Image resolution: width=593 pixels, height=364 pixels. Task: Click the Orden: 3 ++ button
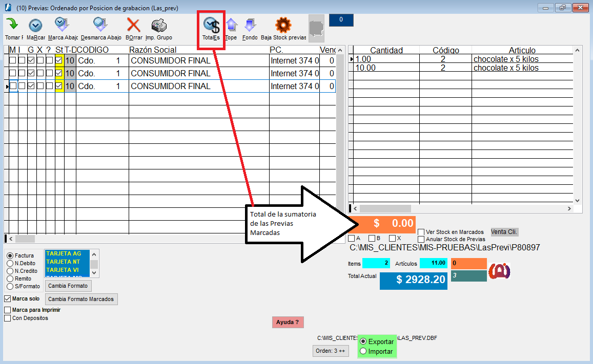click(x=331, y=351)
